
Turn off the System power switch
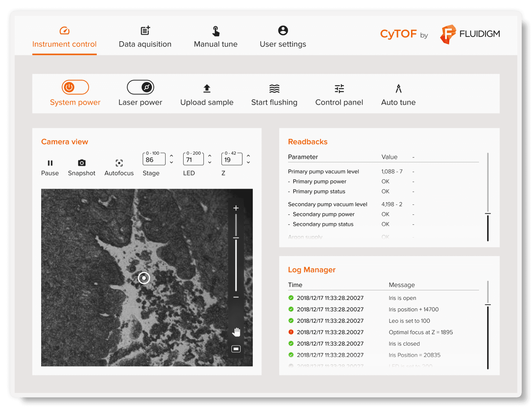[x=75, y=87]
